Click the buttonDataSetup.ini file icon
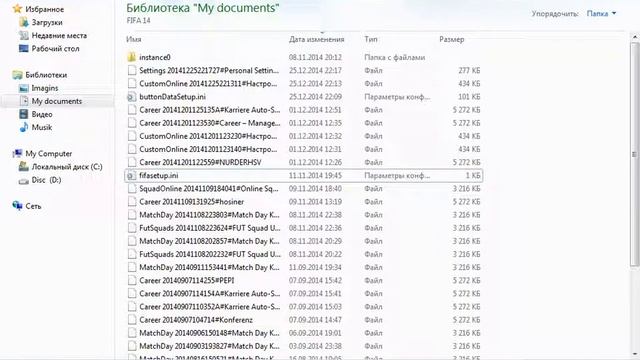 [x=131, y=97]
